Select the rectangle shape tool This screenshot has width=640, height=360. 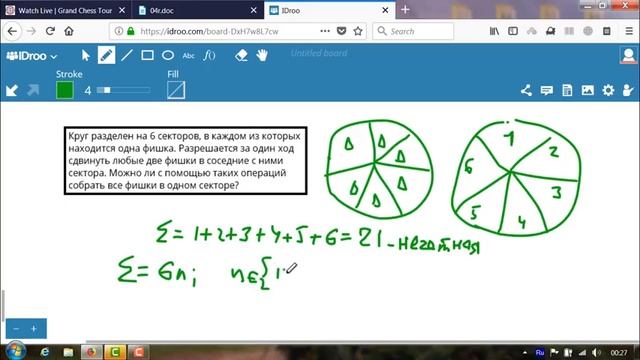tap(147, 55)
